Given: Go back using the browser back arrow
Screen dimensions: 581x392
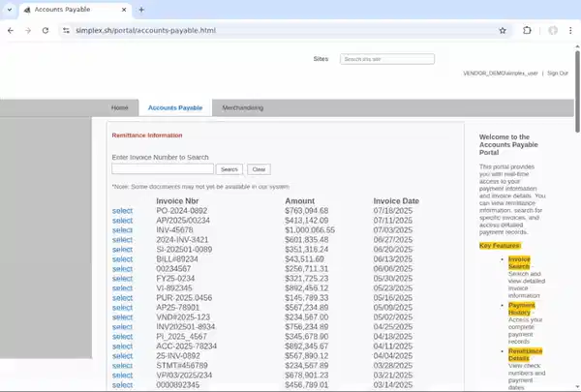Looking at the screenshot, I should (11, 30).
